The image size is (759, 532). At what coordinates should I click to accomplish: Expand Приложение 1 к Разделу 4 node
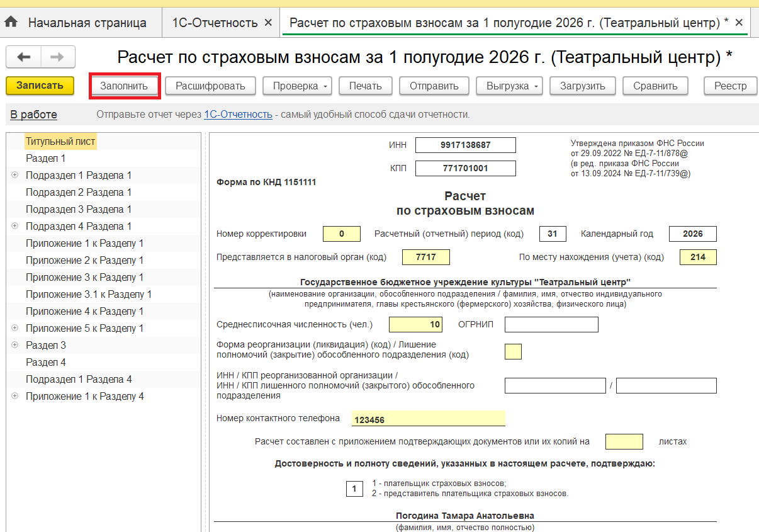click(14, 396)
